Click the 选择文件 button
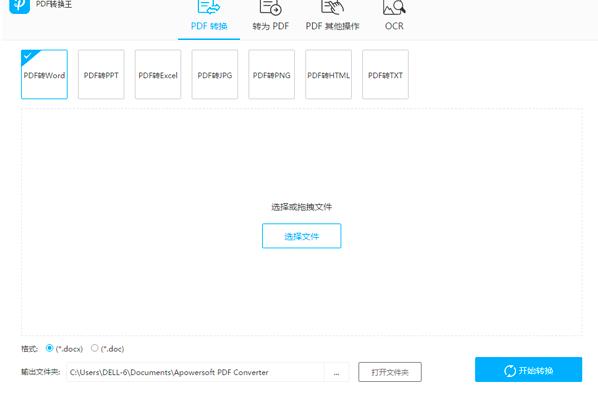The image size is (598, 416). point(302,236)
